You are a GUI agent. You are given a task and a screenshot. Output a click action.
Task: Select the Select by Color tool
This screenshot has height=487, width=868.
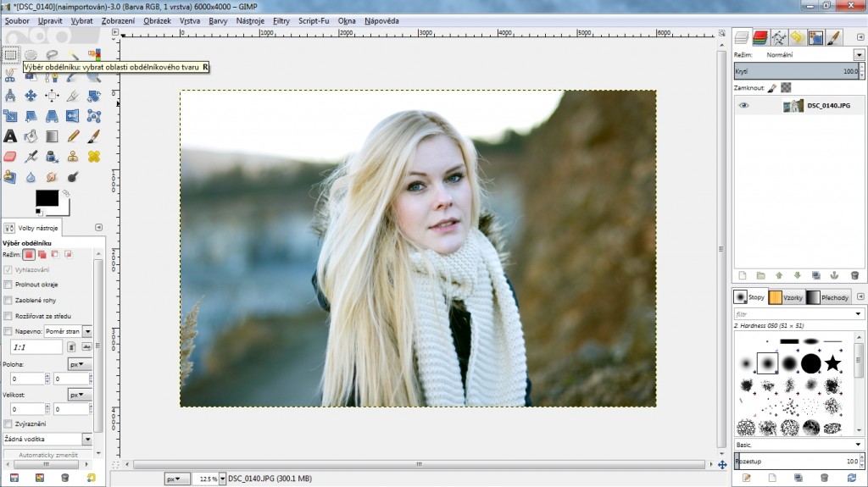[x=94, y=55]
